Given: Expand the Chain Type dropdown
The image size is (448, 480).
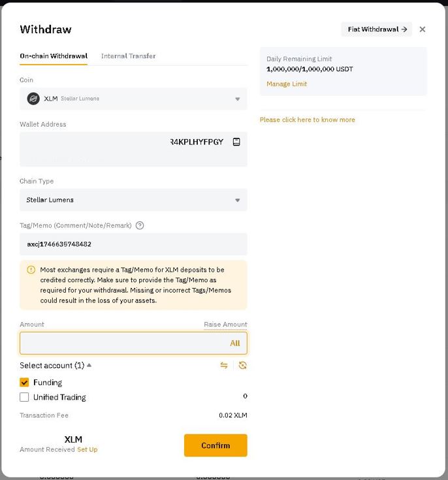Looking at the screenshot, I should 133,200.
